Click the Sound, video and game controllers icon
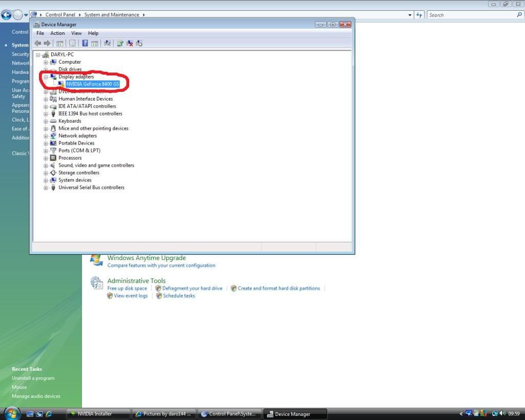This screenshot has width=525, height=420. (53, 165)
